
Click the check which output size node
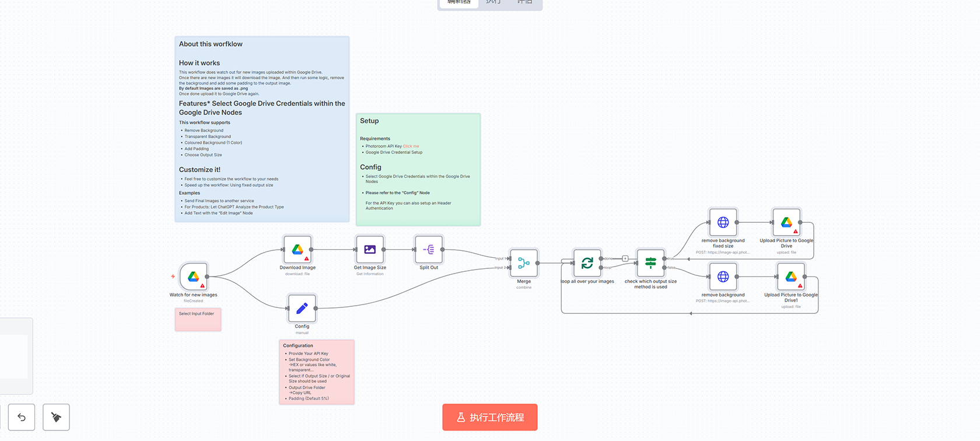pyautogui.click(x=650, y=263)
